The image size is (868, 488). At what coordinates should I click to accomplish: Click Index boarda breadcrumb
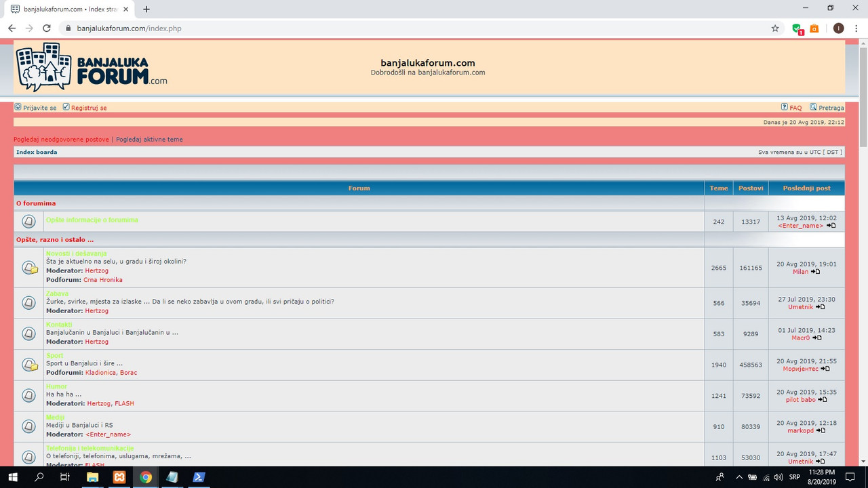[x=37, y=152]
